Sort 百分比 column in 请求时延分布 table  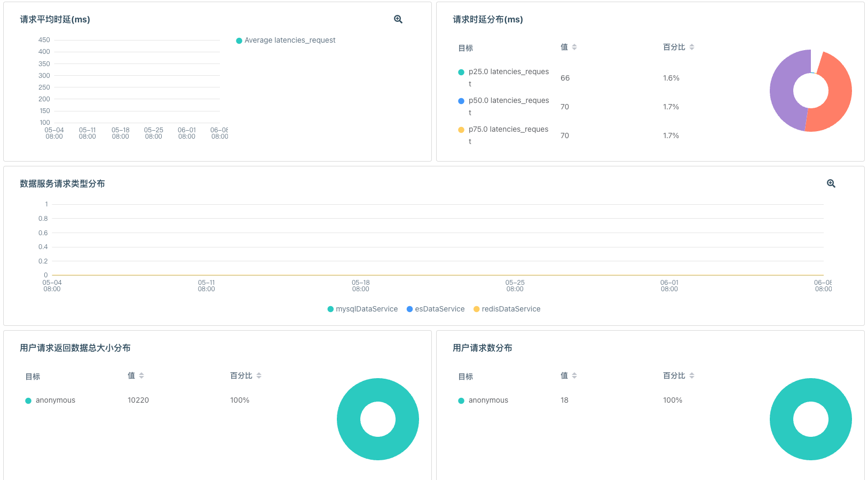coord(692,47)
